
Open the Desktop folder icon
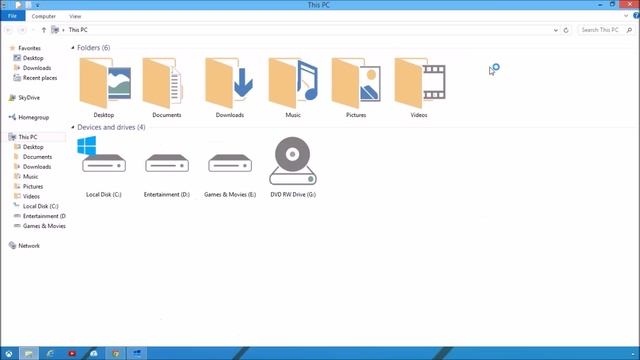105,83
